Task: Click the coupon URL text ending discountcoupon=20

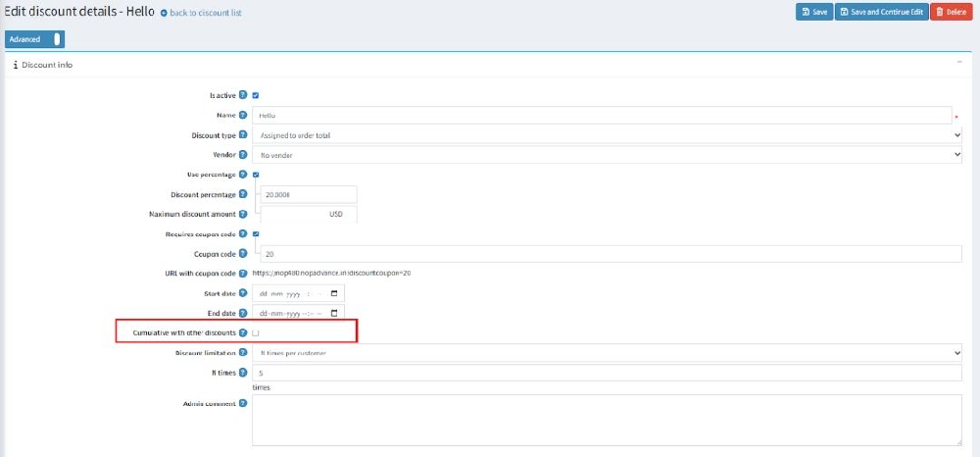Action: coord(331,274)
